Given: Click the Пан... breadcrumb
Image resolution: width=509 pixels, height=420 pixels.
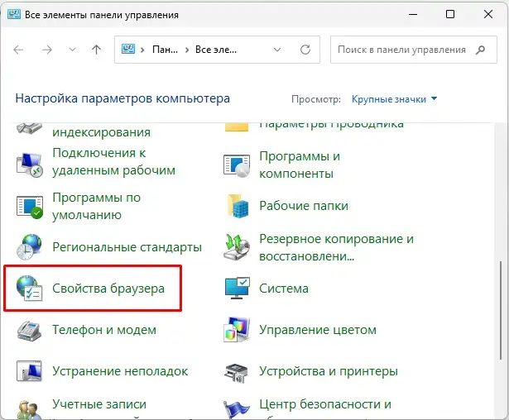Looking at the screenshot, I should (165, 50).
